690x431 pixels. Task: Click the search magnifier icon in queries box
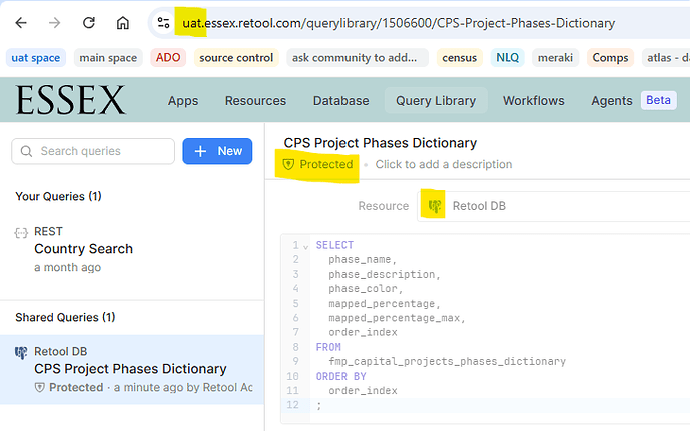tap(26, 151)
